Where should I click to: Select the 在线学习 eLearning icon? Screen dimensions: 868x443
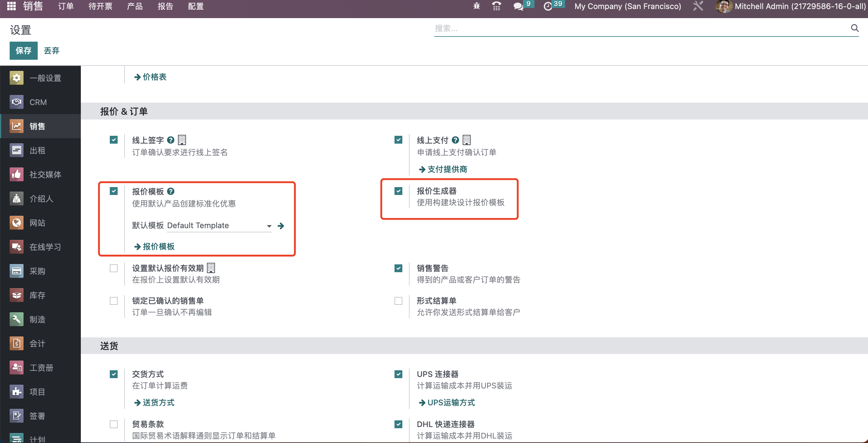[17, 247]
